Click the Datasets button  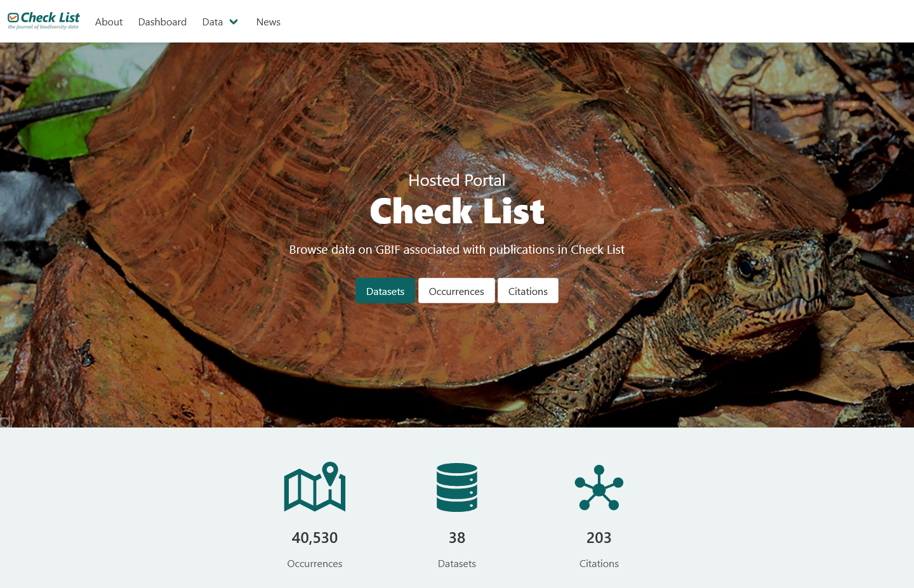pos(385,291)
